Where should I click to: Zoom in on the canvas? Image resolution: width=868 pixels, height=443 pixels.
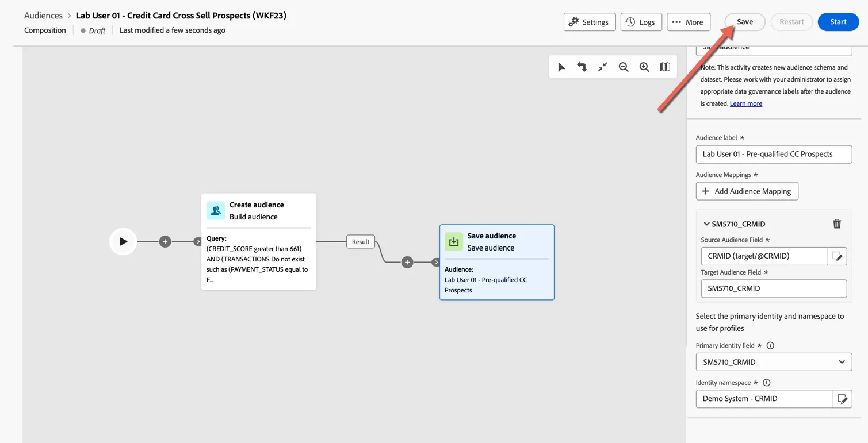(x=644, y=67)
